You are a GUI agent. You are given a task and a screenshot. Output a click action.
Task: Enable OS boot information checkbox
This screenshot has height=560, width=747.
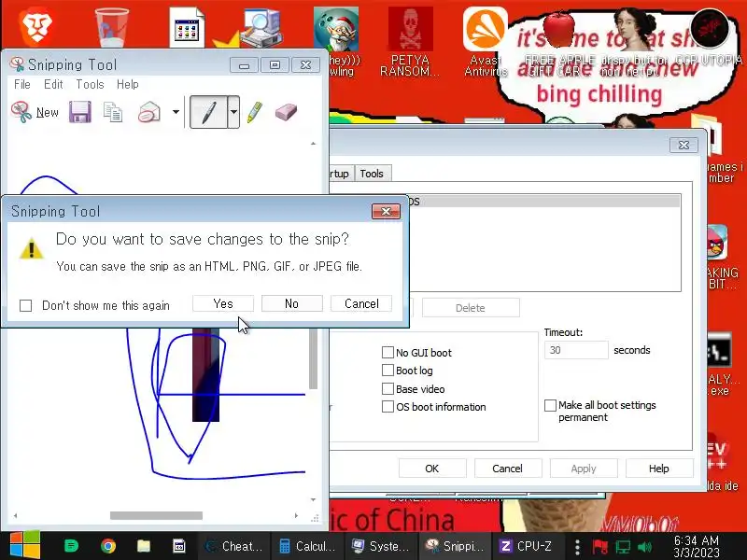tap(388, 407)
